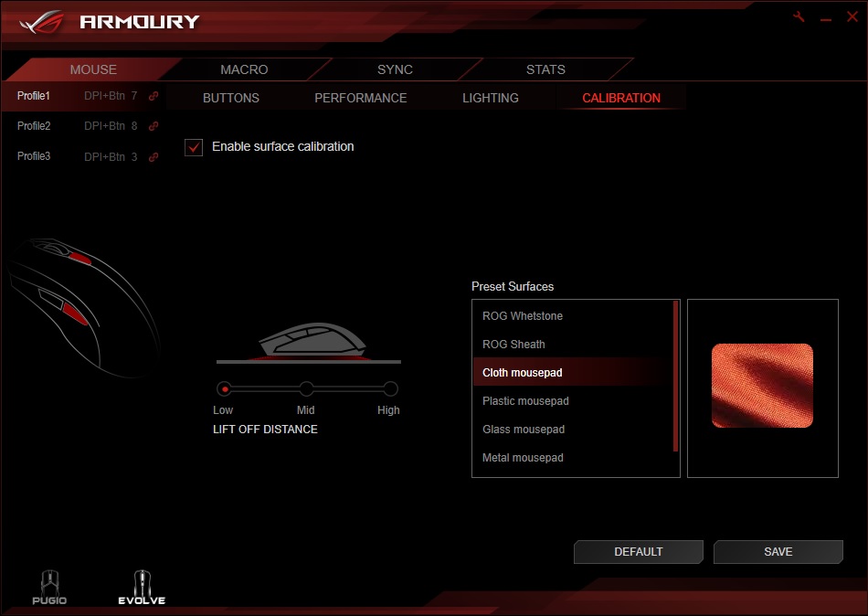Click the High label under the slider
This screenshot has height=616, width=868.
(388, 410)
